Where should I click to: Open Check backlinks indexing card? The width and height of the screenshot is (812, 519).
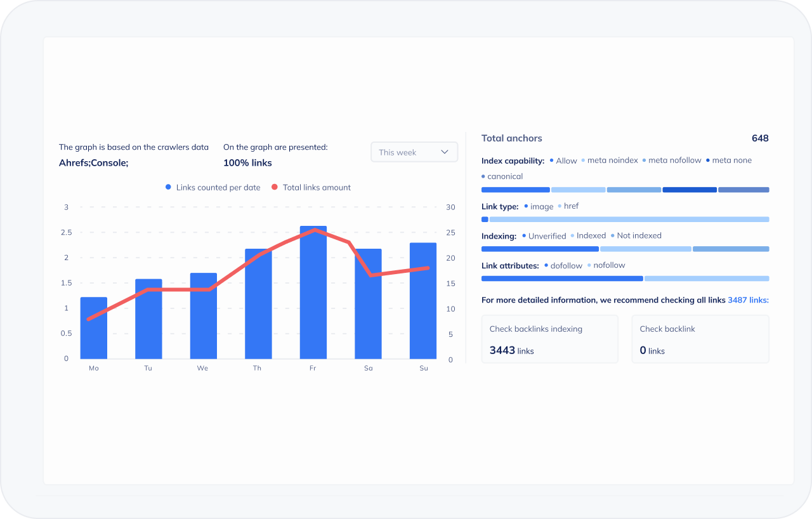tap(549, 339)
